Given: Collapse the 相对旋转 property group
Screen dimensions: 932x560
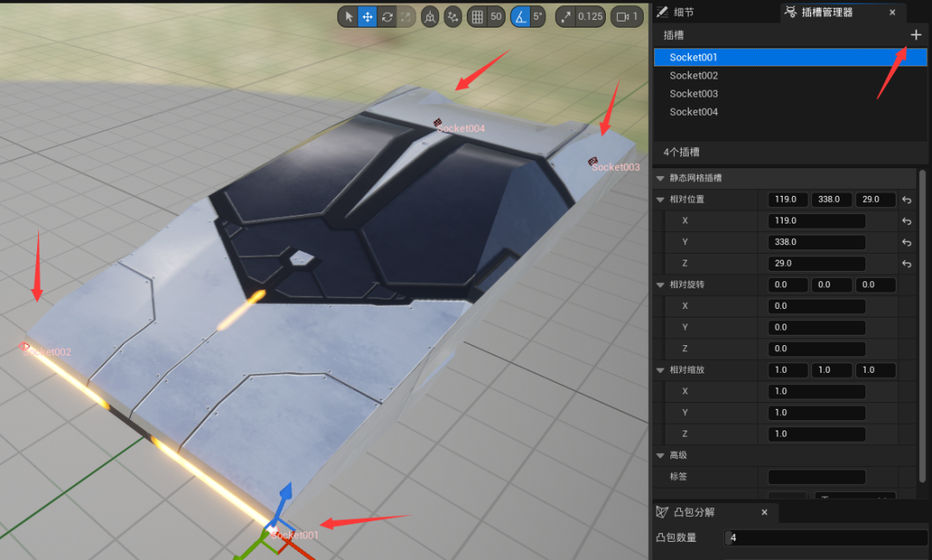Looking at the screenshot, I should [660, 285].
